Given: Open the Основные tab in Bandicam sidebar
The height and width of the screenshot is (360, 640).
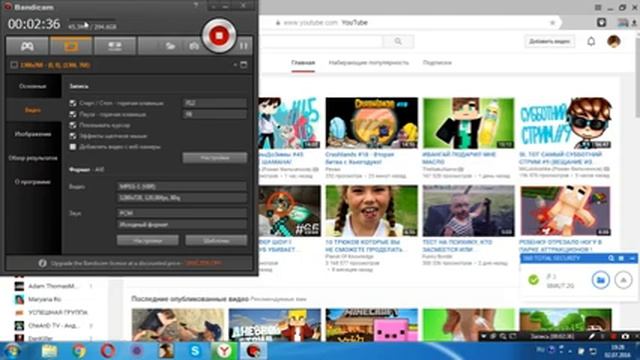Looking at the screenshot, I should click(x=33, y=86).
